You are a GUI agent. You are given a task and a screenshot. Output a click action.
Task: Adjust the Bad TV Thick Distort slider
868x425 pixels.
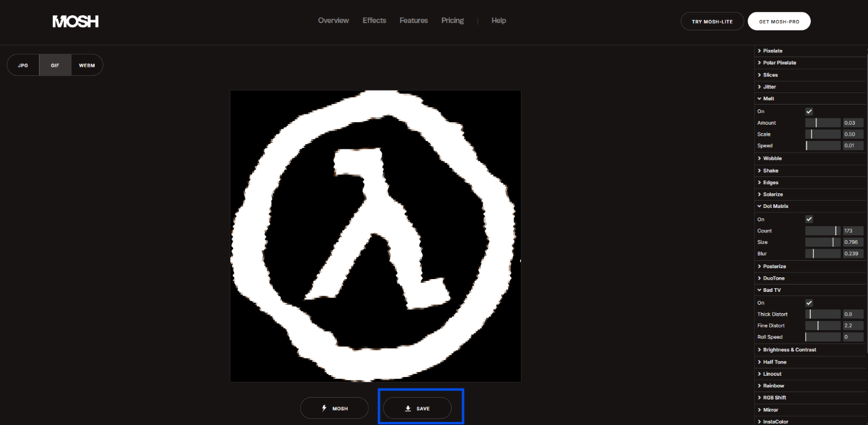pyautogui.click(x=823, y=314)
